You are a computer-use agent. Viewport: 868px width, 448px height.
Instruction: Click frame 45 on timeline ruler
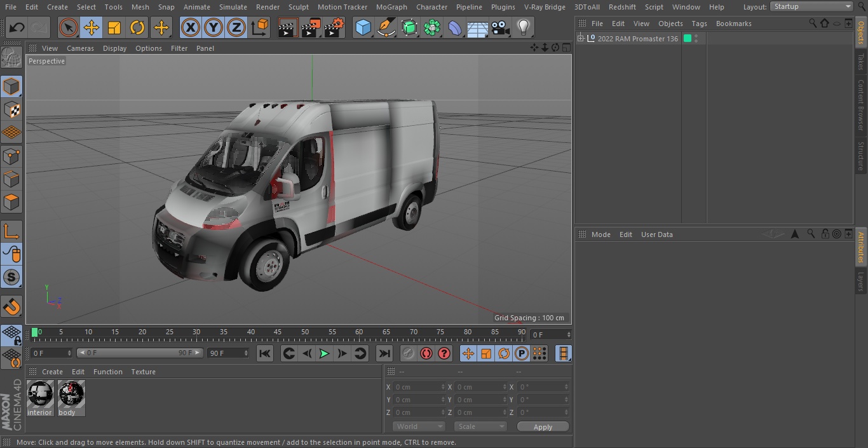pyautogui.click(x=278, y=332)
